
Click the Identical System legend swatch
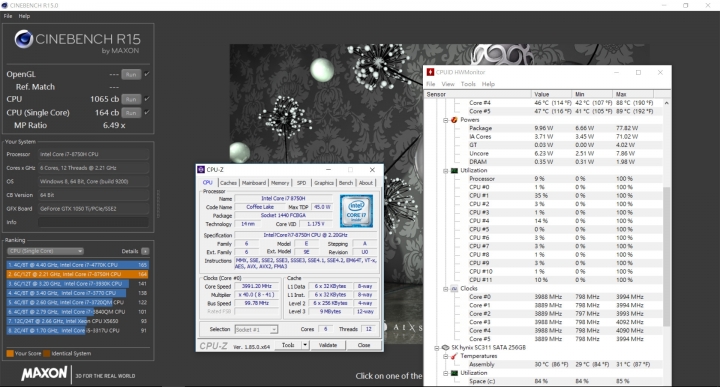coord(46,353)
